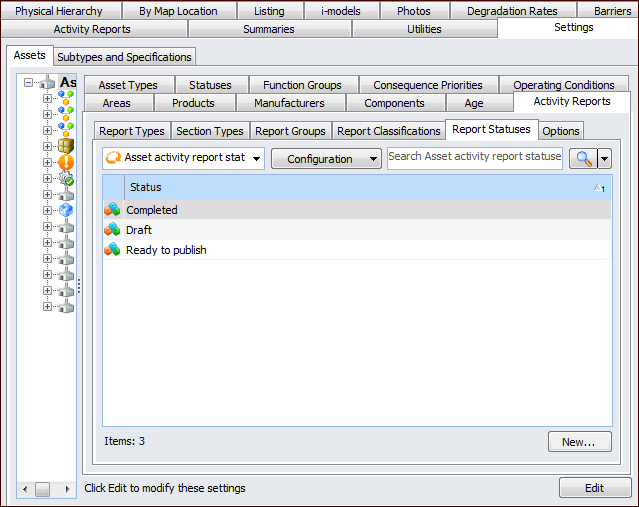This screenshot has height=507, width=639.
Task: Click the icon beside the Completed status
Action: (112, 209)
